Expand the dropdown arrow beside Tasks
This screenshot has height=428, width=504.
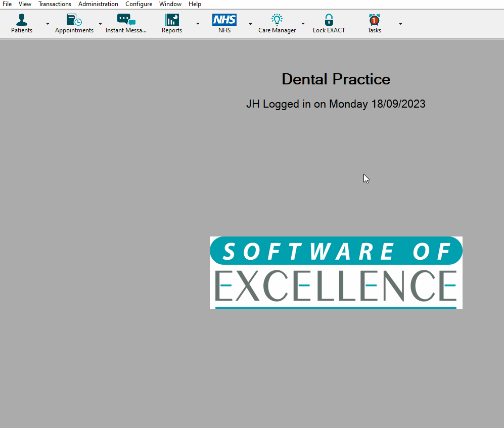400,24
